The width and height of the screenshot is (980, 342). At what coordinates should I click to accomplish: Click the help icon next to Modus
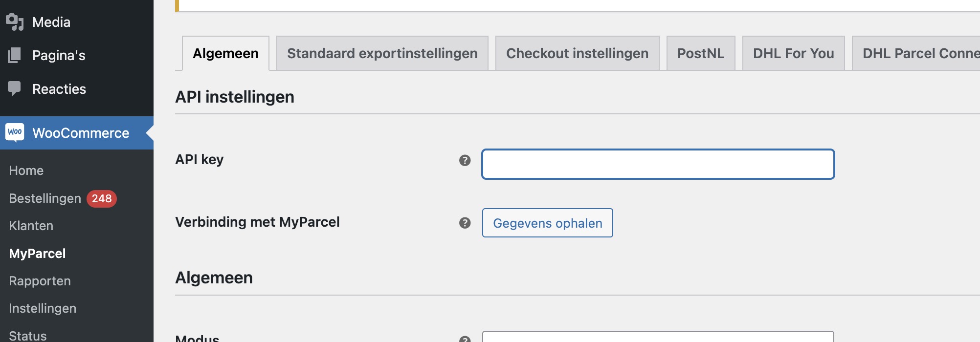(x=464, y=337)
